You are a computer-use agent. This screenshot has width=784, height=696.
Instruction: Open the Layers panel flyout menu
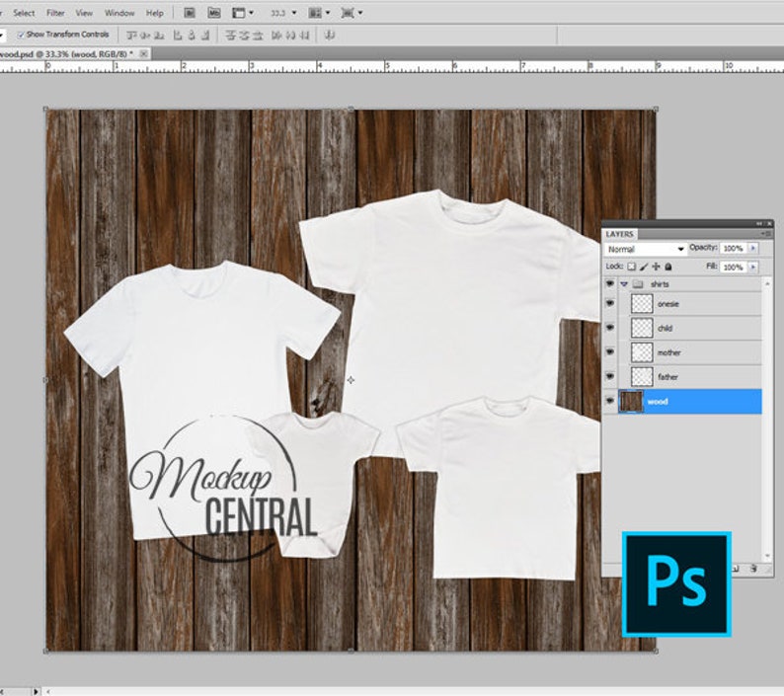click(765, 234)
